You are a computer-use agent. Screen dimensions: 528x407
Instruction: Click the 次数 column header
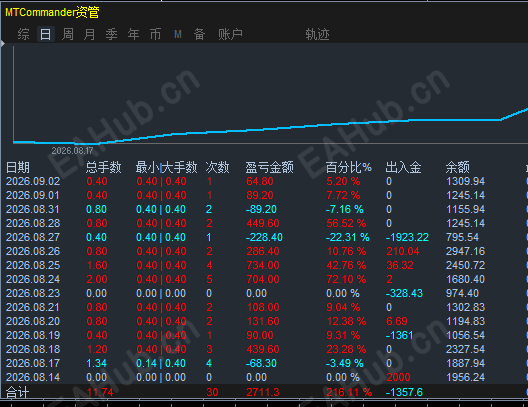[x=218, y=167]
